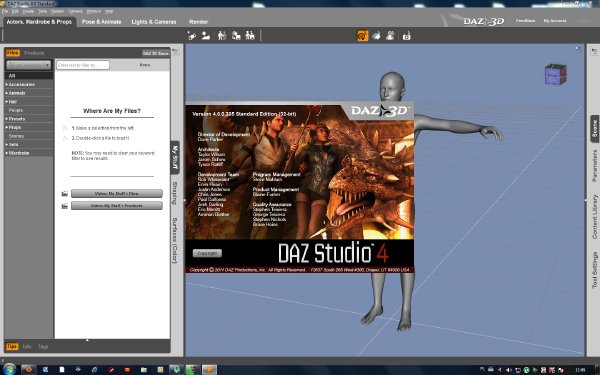Switch to the Info tab at the pane bottom
The width and height of the screenshot is (600, 375).
point(27,347)
